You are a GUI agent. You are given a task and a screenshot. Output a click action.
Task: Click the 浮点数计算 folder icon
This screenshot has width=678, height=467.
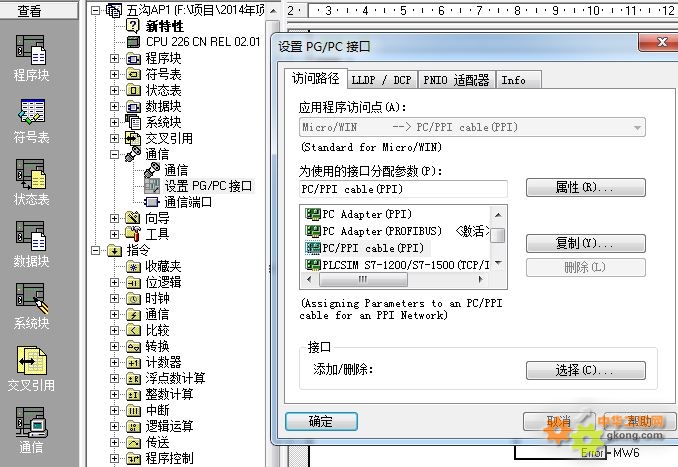point(133,379)
